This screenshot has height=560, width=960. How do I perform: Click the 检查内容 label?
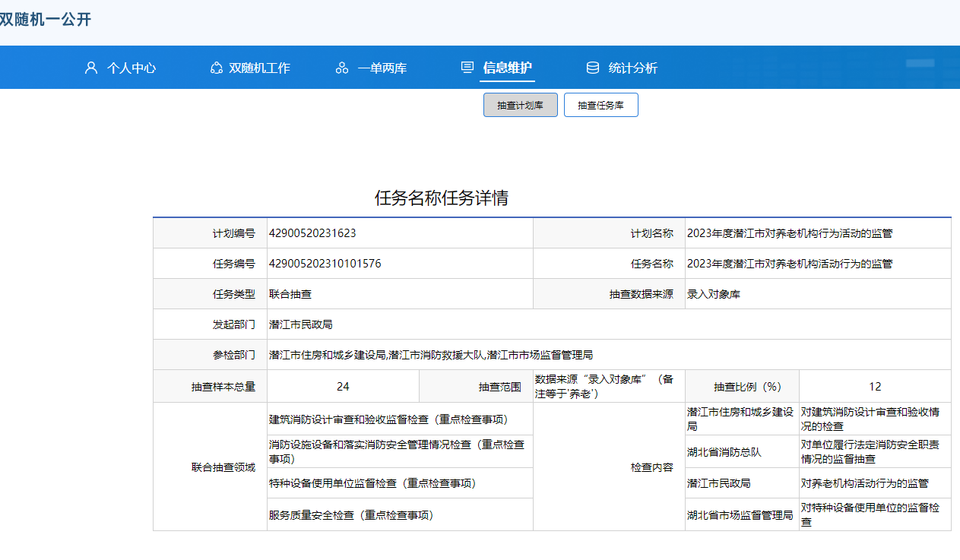[652, 467]
